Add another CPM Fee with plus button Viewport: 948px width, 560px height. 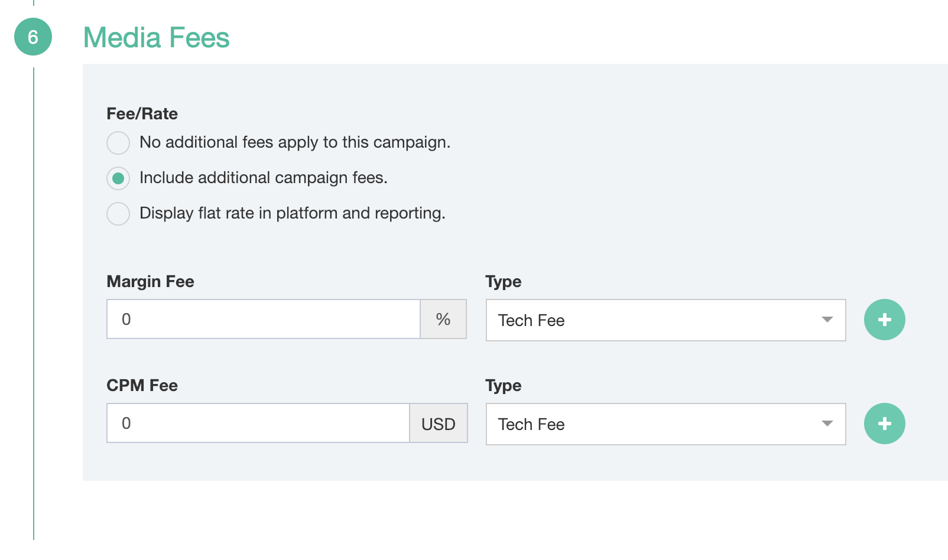pyautogui.click(x=884, y=424)
